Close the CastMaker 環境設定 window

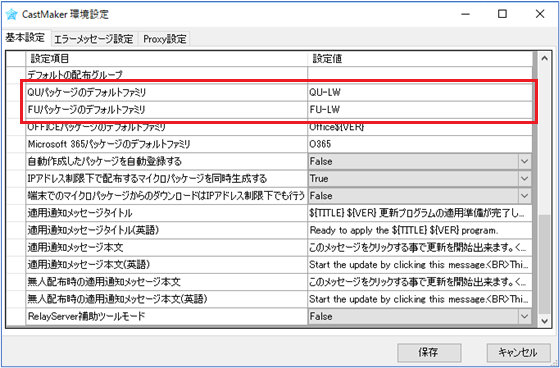point(540,14)
